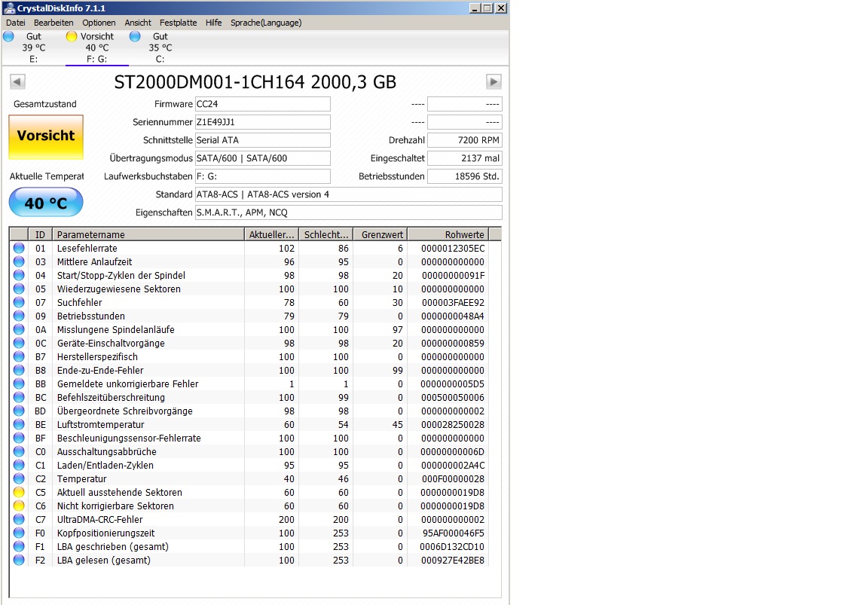Sort by the Aktueller column header
Screen dimensions: 868x605
click(x=271, y=234)
